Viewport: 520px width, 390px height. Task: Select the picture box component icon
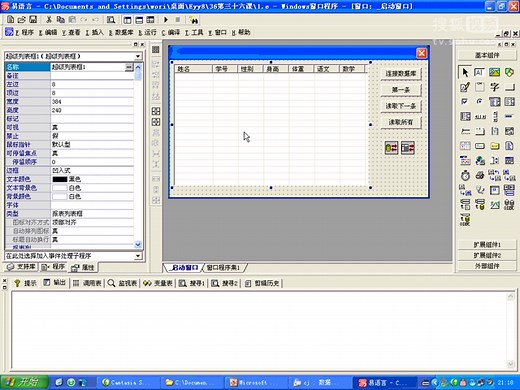(494, 72)
